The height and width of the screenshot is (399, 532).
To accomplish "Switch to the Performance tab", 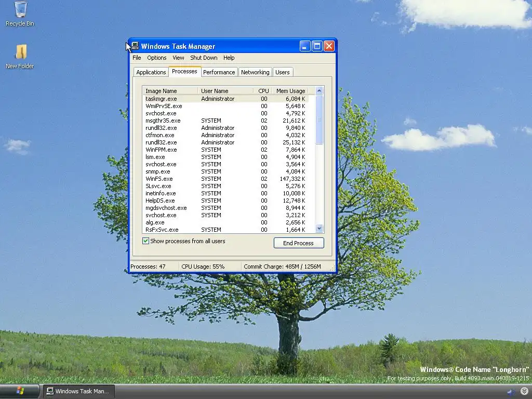I will tap(219, 72).
